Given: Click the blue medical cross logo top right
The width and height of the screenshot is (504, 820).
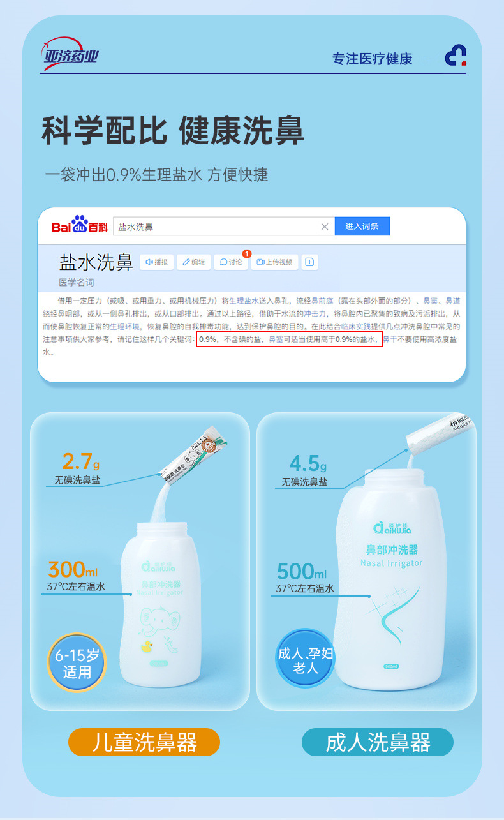Looking at the screenshot, I should pos(456,56).
